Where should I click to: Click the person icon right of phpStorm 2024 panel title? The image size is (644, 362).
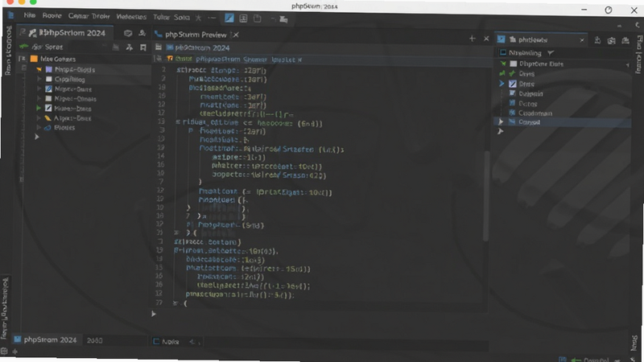point(142,33)
